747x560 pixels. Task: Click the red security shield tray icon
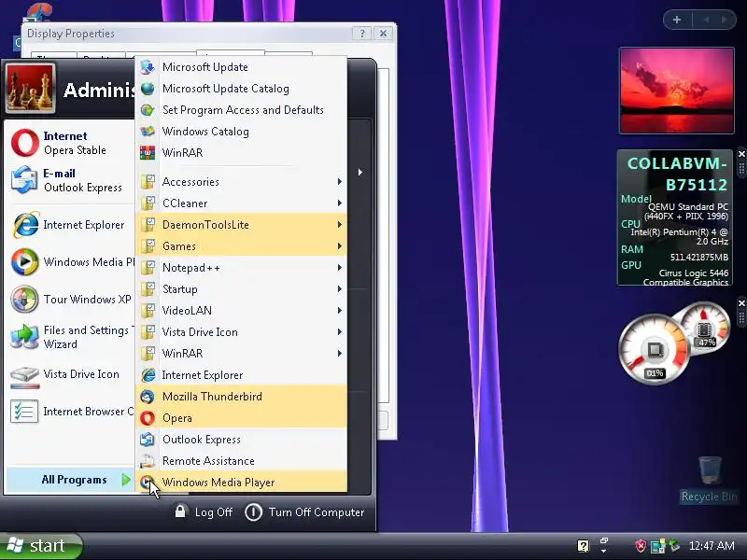click(641, 546)
